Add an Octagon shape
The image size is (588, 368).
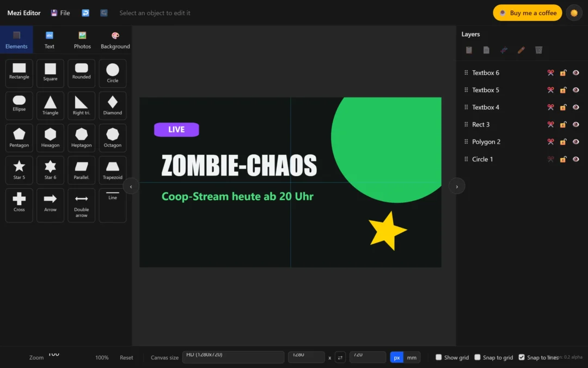tap(113, 138)
